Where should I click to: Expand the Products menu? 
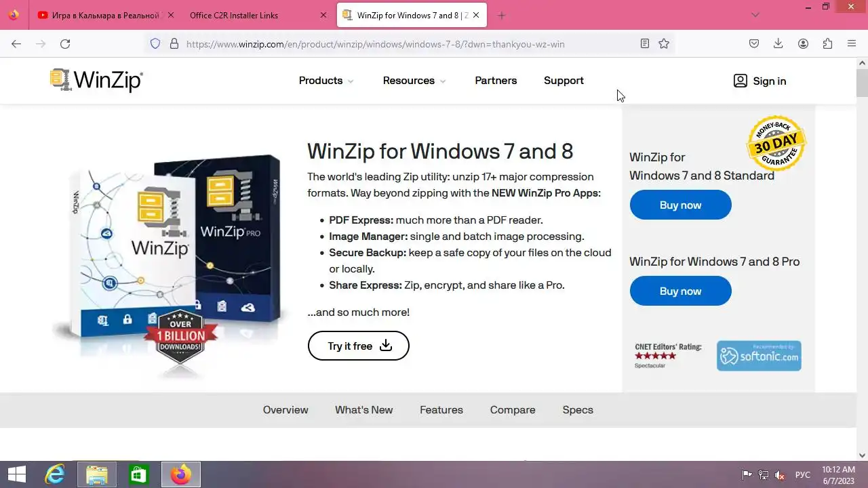[326, 81]
